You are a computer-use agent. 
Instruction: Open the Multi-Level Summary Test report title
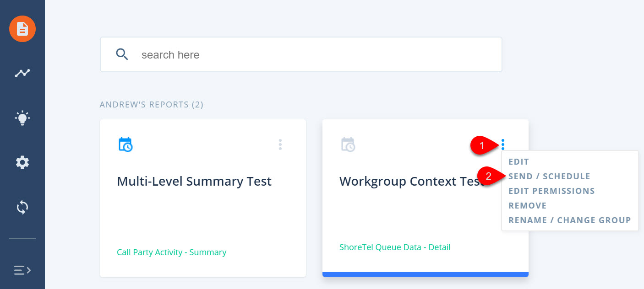click(x=194, y=182)
